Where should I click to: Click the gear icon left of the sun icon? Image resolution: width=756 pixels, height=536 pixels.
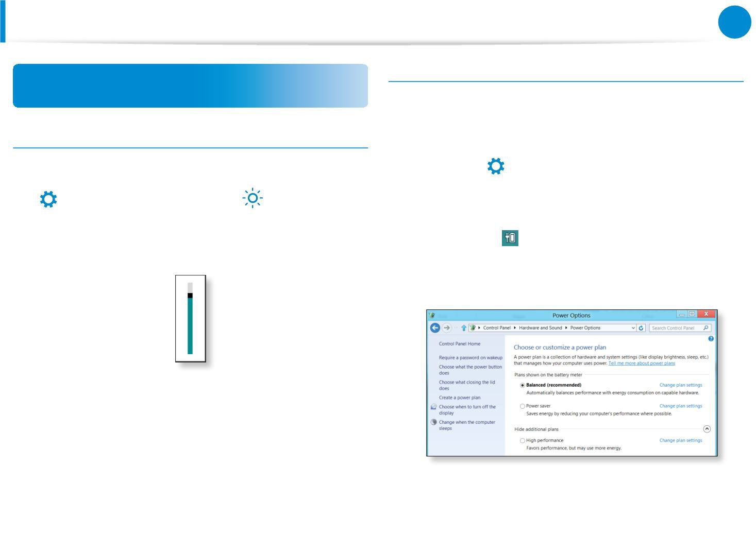(x=48, y=199)
